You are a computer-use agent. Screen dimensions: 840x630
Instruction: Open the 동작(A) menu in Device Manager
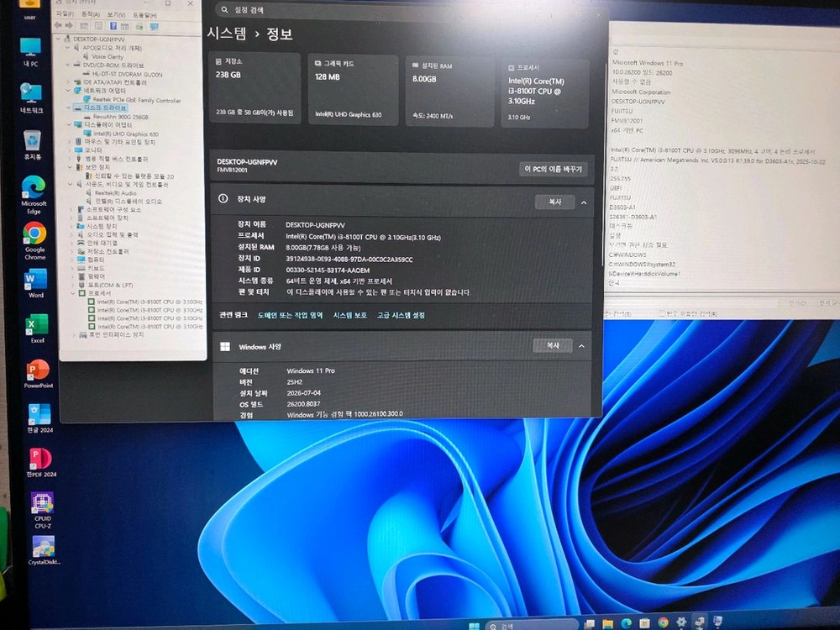[x=91, y=14]
